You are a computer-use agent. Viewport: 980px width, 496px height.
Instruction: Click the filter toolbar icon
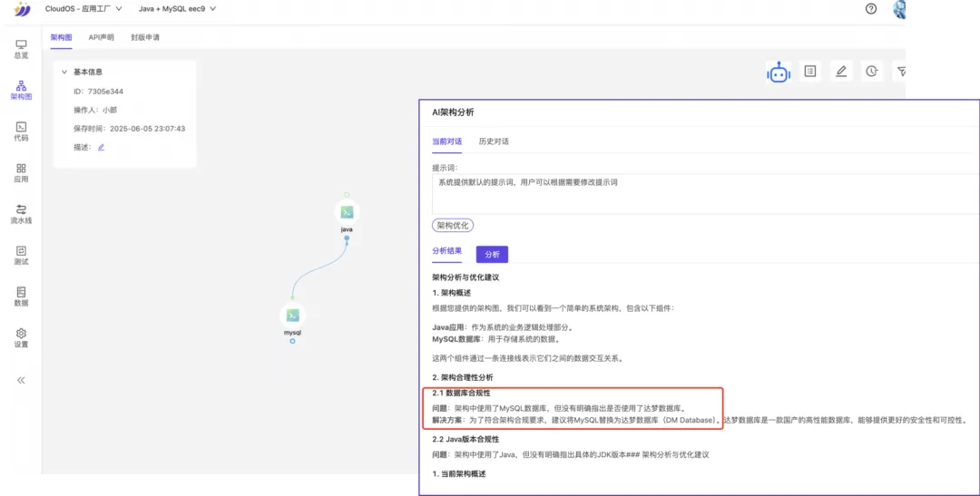click(x=901, y=72)
